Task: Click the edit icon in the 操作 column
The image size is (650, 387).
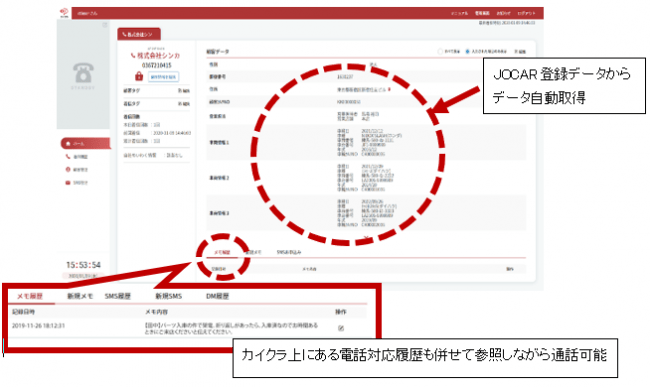Action: point(341,328)
